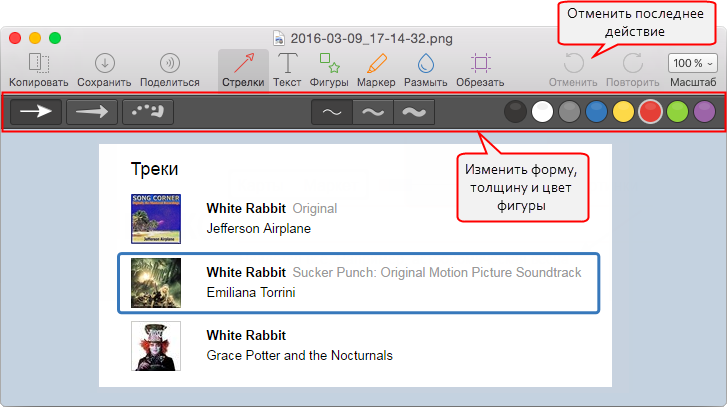The image size is (727, 407).
Task: Select the Обрезать (Crop) tool
Action: click(480, 64)
